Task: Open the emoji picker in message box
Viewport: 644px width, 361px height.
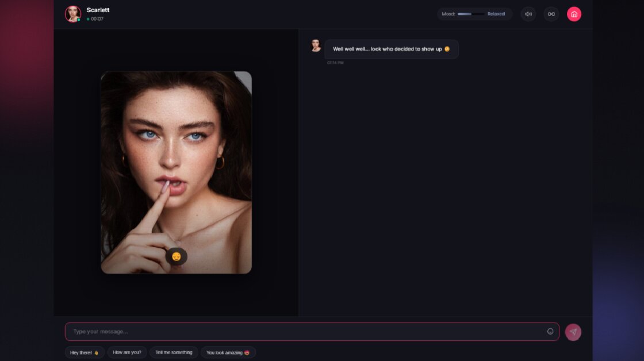Action: click(x=550, y=332)
